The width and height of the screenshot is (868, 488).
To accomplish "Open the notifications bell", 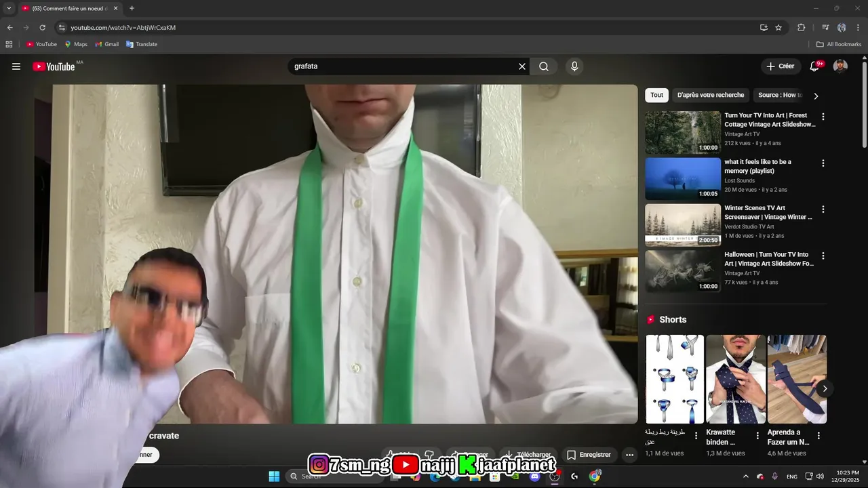I will click(814, 66).
